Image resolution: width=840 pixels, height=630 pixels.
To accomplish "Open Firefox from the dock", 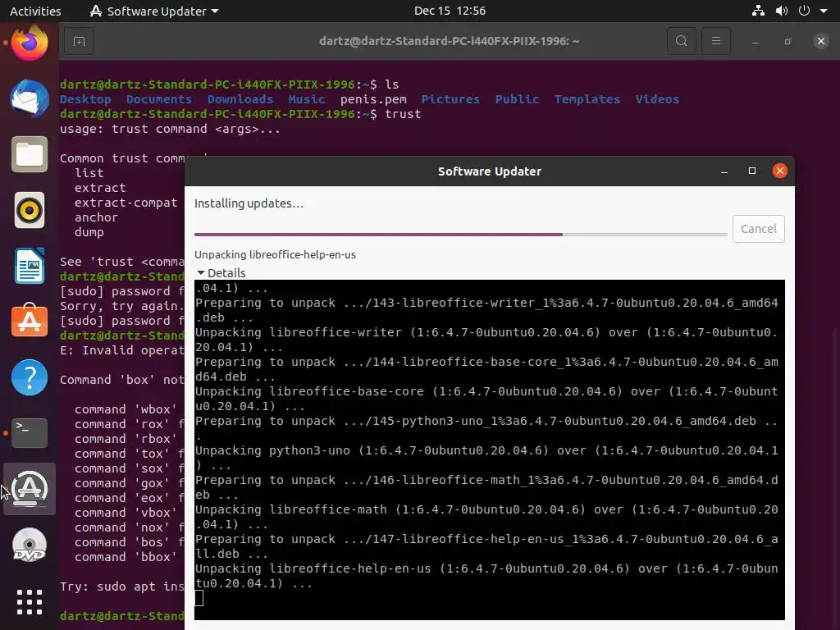I will click(x=30, y=43).
